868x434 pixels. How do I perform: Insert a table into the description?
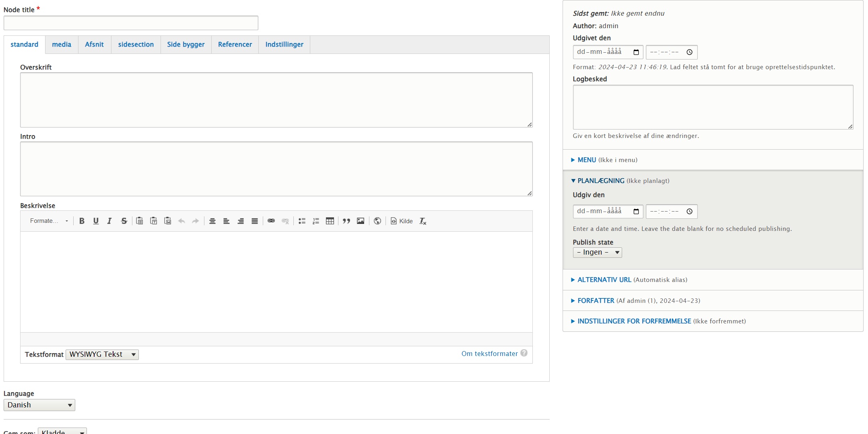pos(330,221)
